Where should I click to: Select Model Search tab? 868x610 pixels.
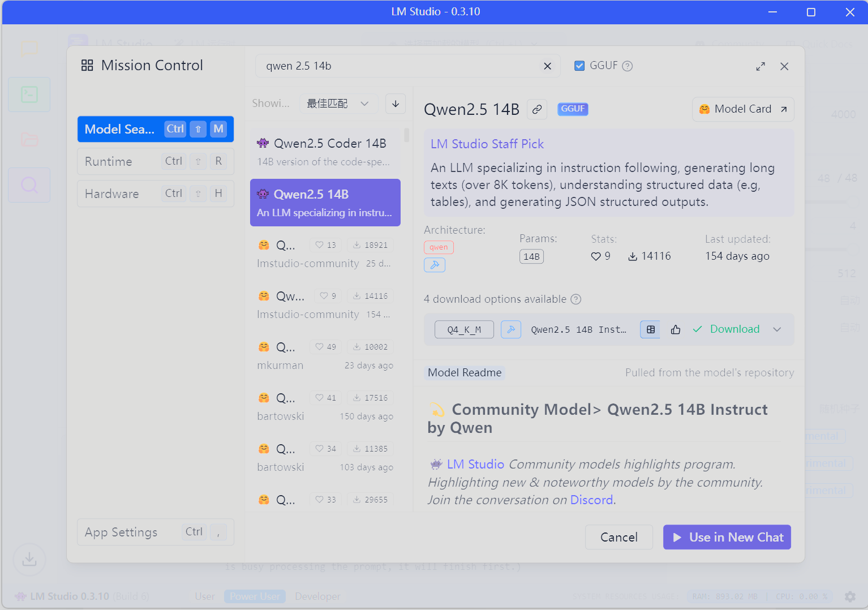point(156,129)
